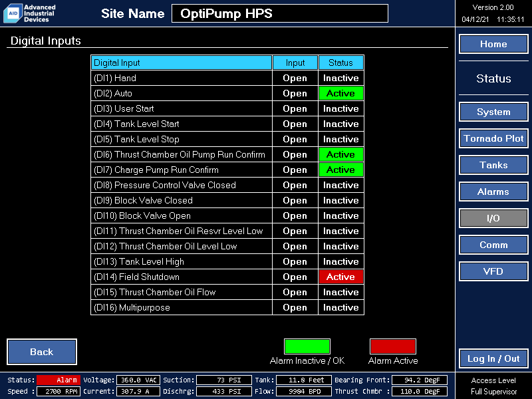This screenshot has width=532, height=399.
Task: Click the Open input value for DI1 Hand
Action: coord(295,78)
